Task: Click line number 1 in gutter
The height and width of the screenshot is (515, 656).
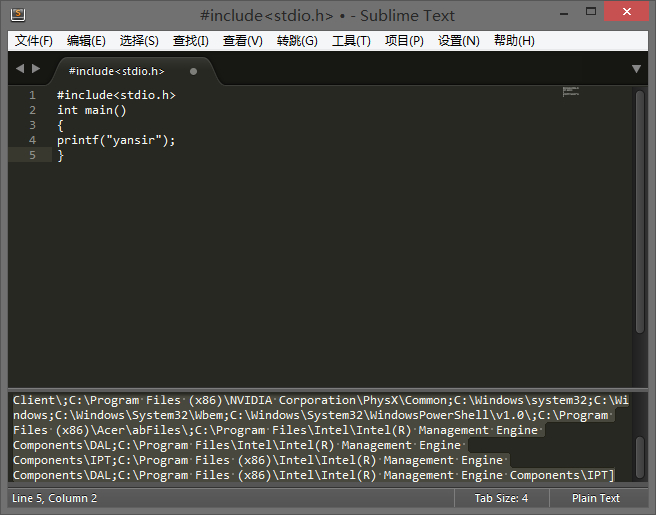Action: [x=32, y=95]
